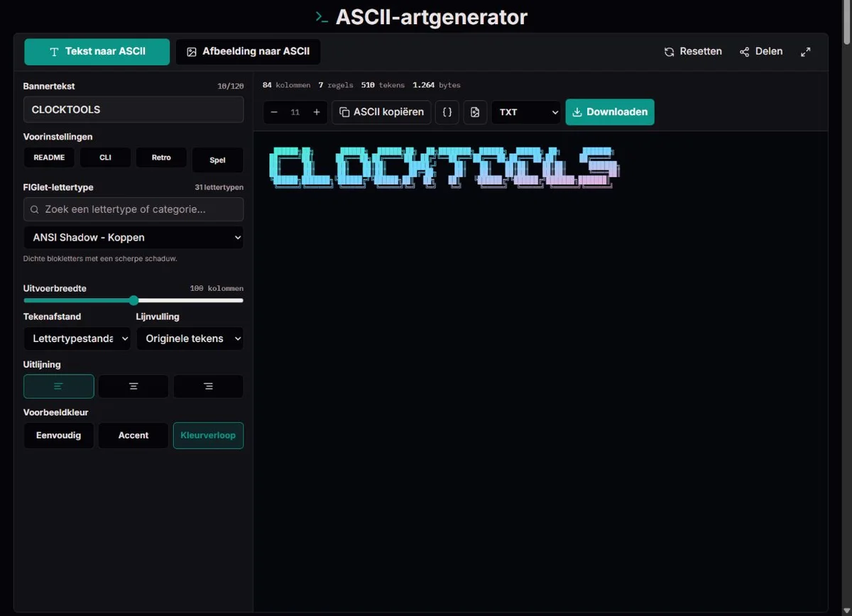Click the "1.264 bytes" stat text
Screen dimensions: 852x616
click(x=437, y=85)
